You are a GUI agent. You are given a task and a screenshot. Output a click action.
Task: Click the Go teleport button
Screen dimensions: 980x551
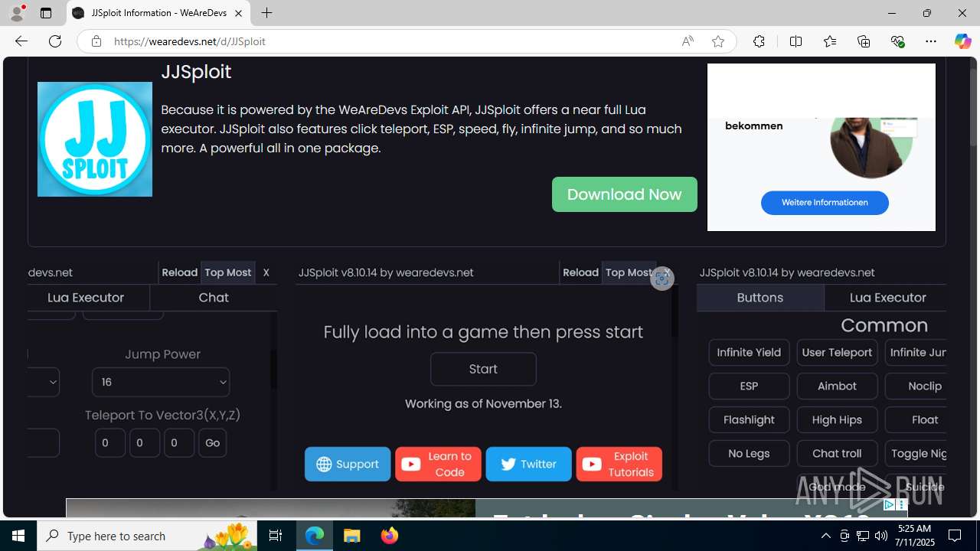click(212, 442)
